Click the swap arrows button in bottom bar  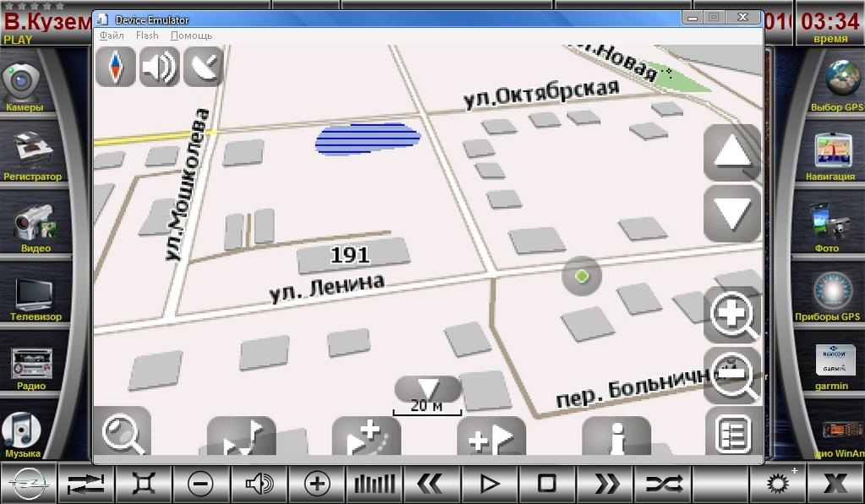coord(86,484)
